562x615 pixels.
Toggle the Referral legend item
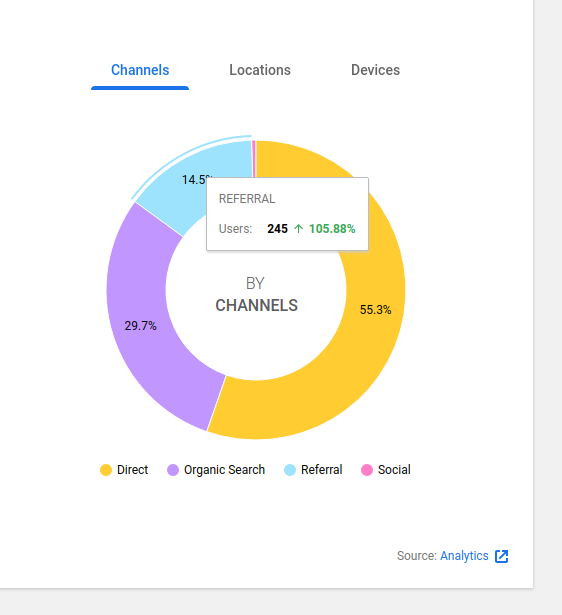pyautogui.click(x=313, y=469)
